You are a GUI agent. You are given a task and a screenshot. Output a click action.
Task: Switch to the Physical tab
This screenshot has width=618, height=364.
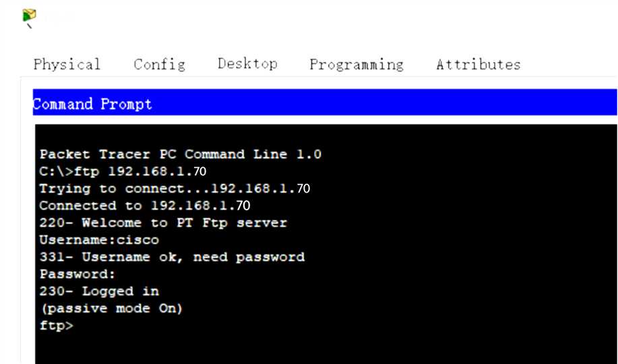[67, 65]
